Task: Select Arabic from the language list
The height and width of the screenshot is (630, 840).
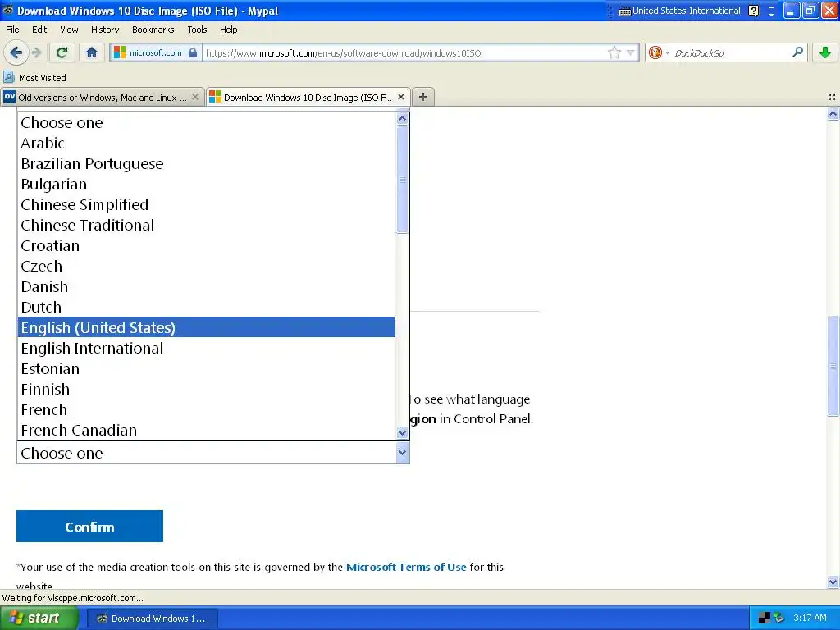Action: pos(206,143)
